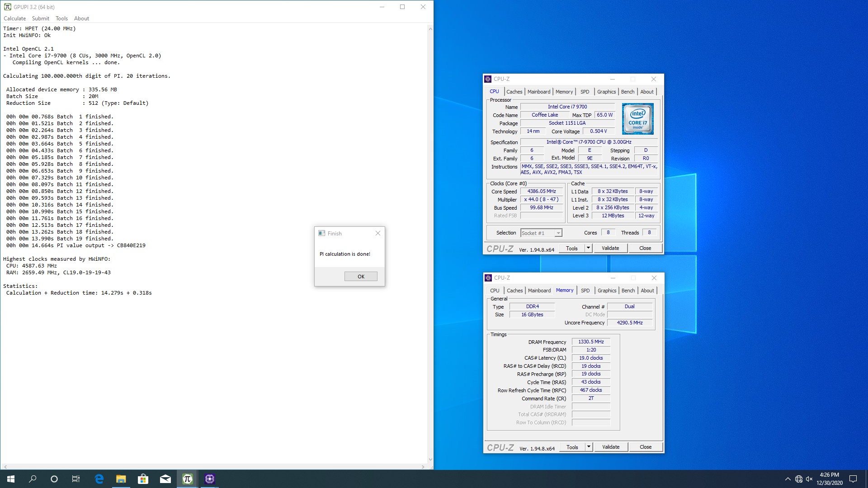Click the GPUPI horizontal scrollbar right arrow

[423, 467]
